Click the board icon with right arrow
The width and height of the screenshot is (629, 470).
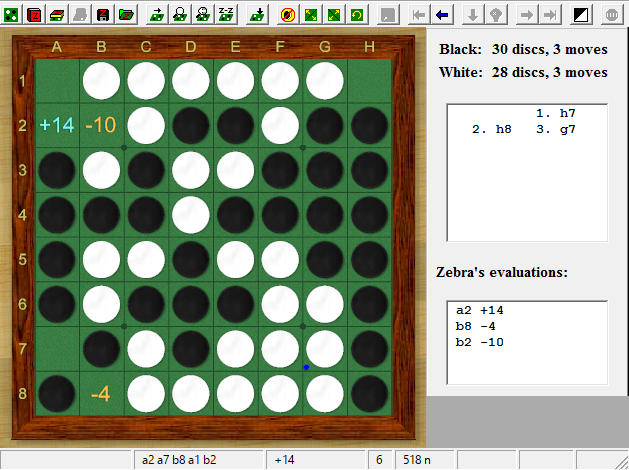pyautogui.click(x=157, y=15)
